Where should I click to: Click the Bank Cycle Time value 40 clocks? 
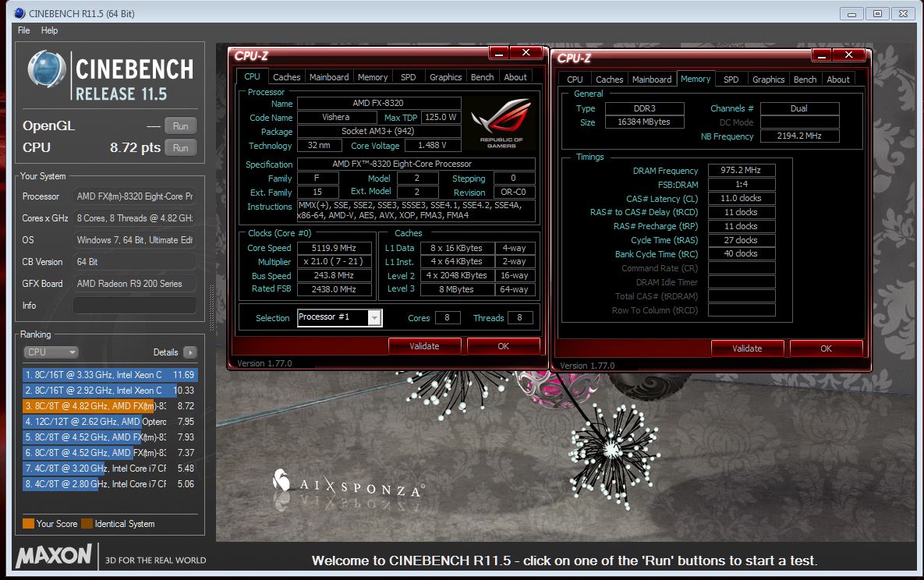coord(742,254)
